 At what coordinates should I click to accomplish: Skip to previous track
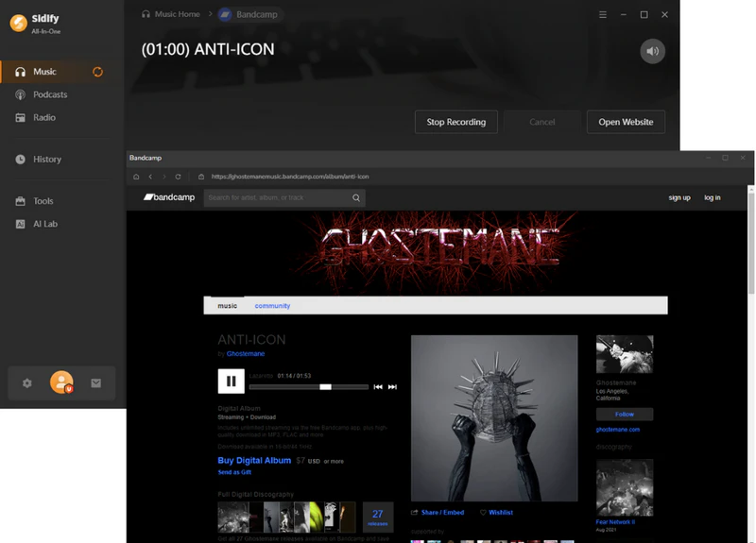tap(378, 387)
